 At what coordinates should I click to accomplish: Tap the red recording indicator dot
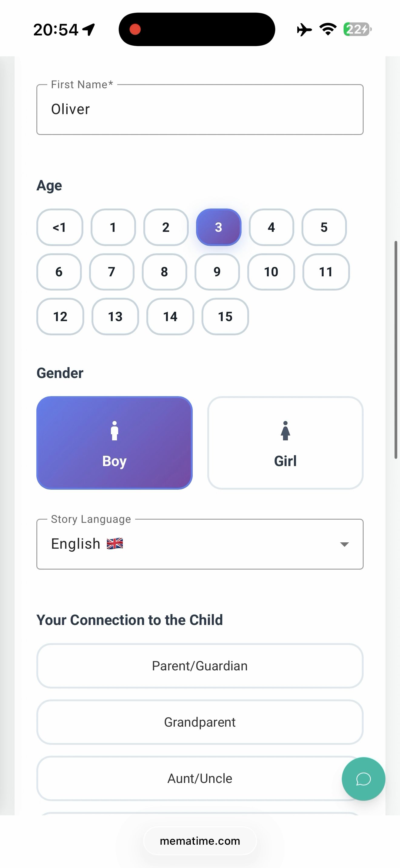tap(135, 29)
